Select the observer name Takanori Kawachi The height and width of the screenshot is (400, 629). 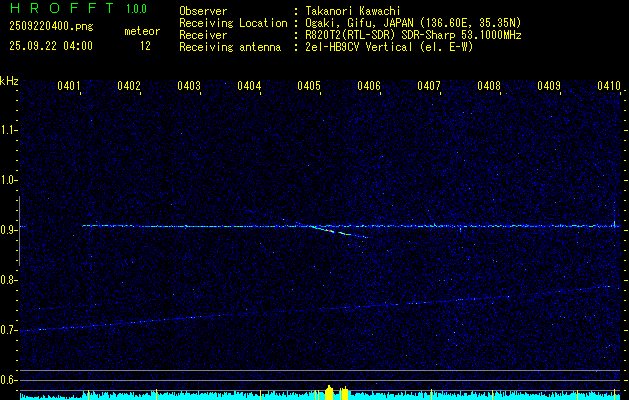(x=351, y=11)
